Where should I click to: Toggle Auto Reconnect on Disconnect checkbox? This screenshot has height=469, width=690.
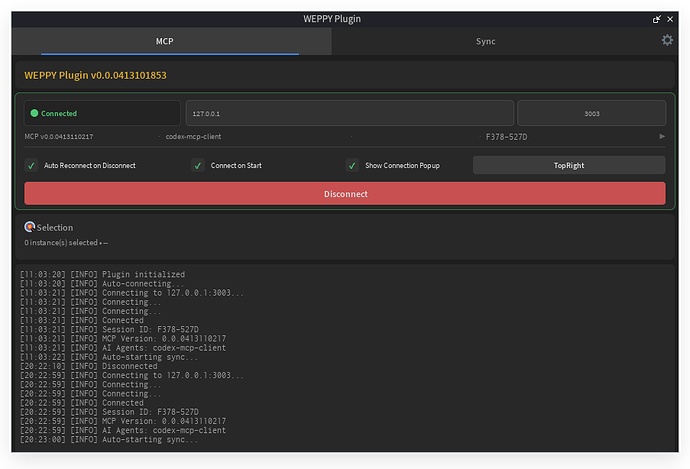pos(31,165)
